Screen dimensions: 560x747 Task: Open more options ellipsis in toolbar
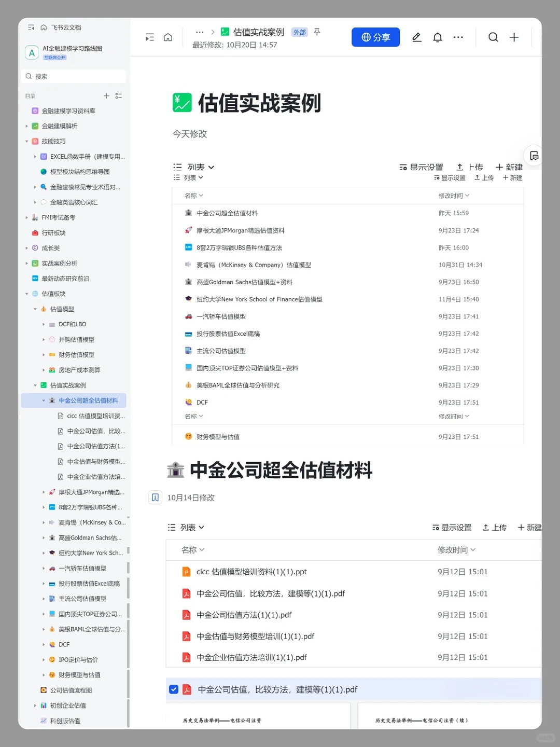pos(458,37)
